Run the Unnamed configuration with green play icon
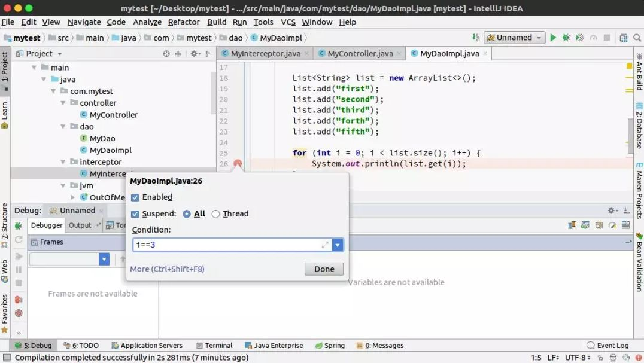This screenshot has width=644, height=363. coord(553,38)
